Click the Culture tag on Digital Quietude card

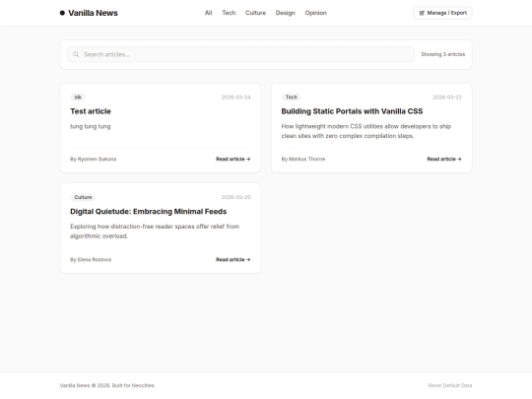(x=83, y=197)
